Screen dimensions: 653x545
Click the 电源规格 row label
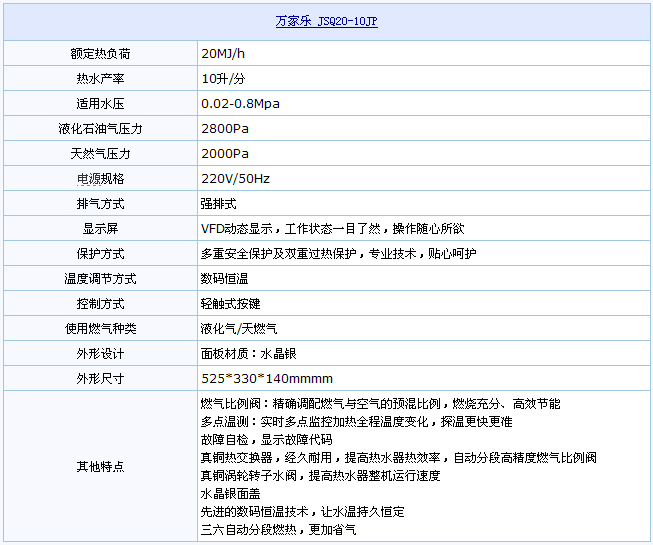tap(100, 178)
